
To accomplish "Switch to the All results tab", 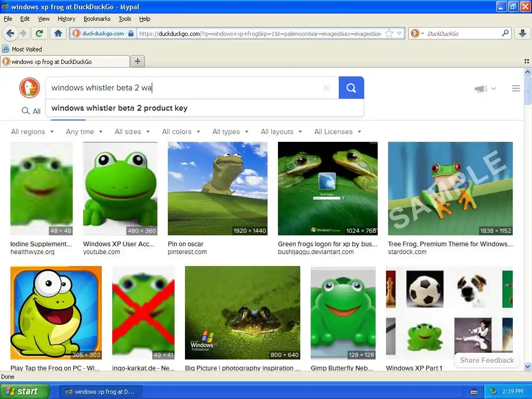I will click(31, 111).
